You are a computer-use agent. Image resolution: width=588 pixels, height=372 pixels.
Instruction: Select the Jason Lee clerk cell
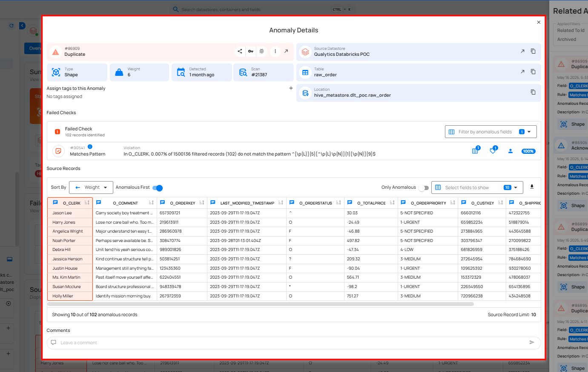pyautogui.click(x=70, y=213)
